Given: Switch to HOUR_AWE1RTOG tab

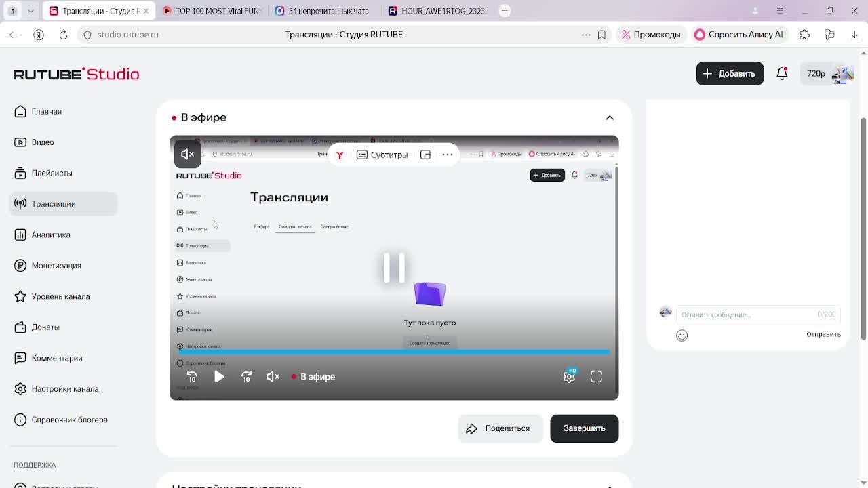Looking at the screenshot, I should click(x=436, y=11).
